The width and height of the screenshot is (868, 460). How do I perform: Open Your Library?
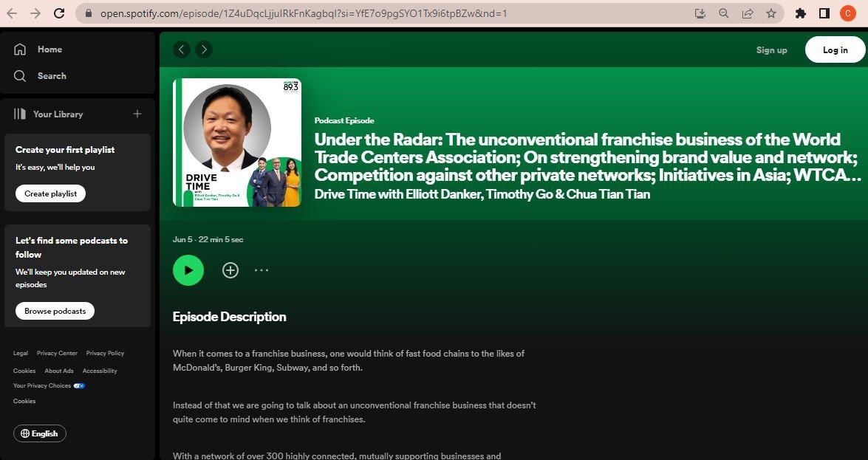48,114
